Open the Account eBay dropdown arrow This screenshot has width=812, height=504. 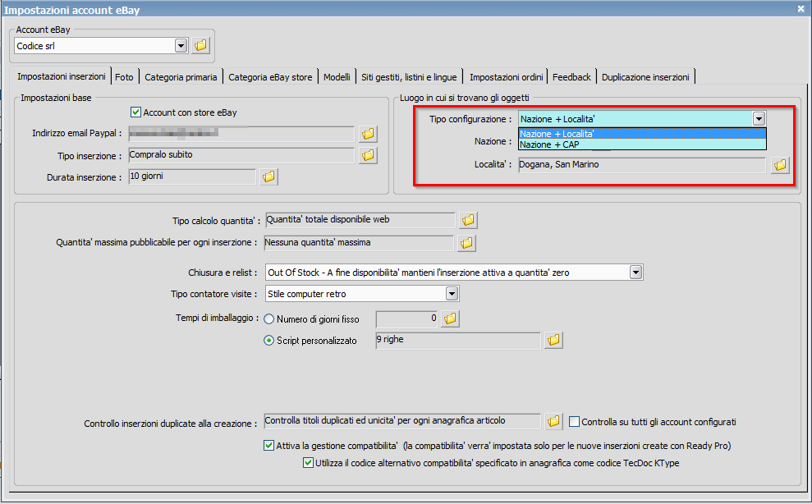click(181, 46)
